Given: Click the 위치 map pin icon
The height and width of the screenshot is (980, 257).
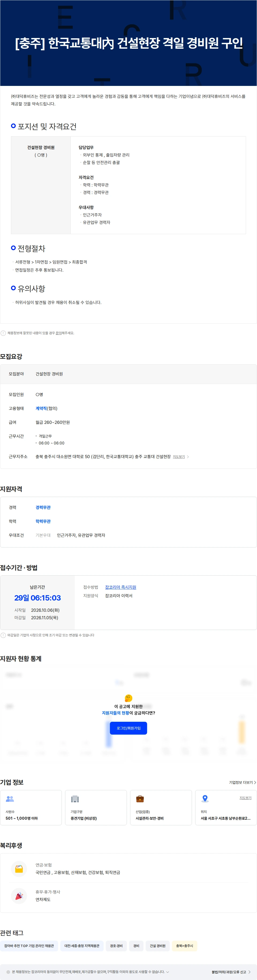Looking at the screenshot, I should pos(205,799).
